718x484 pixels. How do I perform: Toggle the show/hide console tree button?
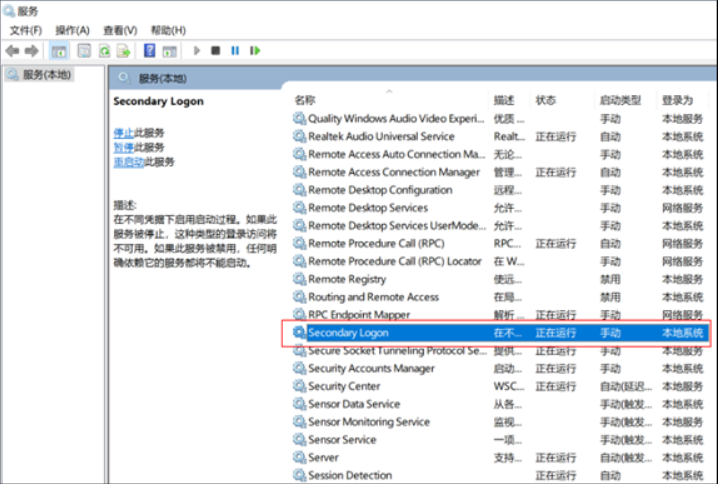pyautogui.click(x=59, y=50)
